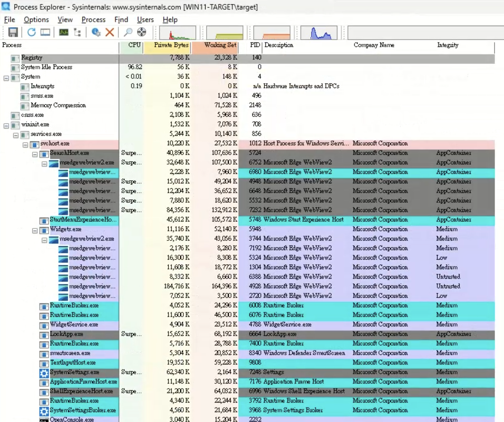Select the LockApp.exe process row
504x422 pixels.
click(67, 334)
